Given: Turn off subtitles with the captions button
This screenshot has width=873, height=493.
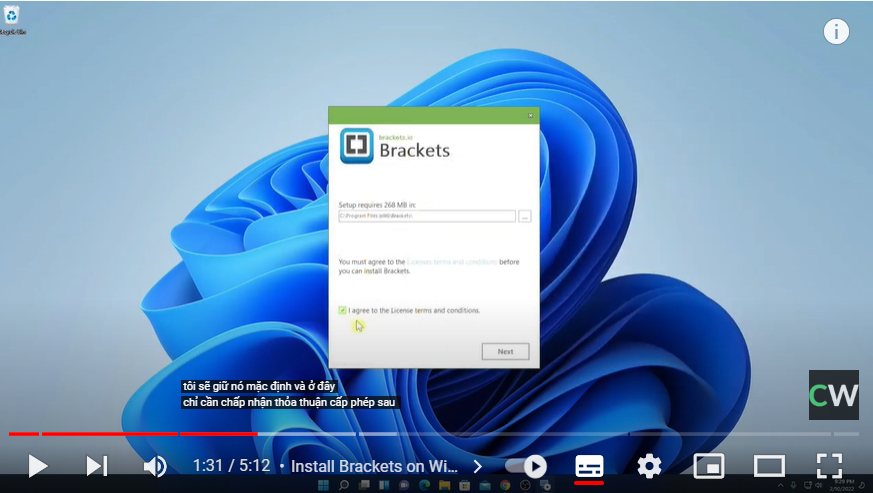Looking at the screenshot, I should click(589, 466).
